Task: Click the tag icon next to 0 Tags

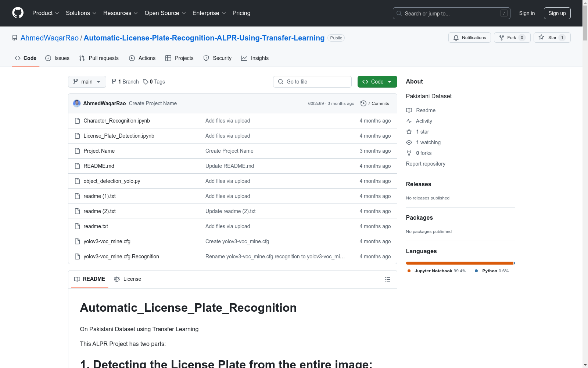Action: pyautogui.click(x=146, y=82)
